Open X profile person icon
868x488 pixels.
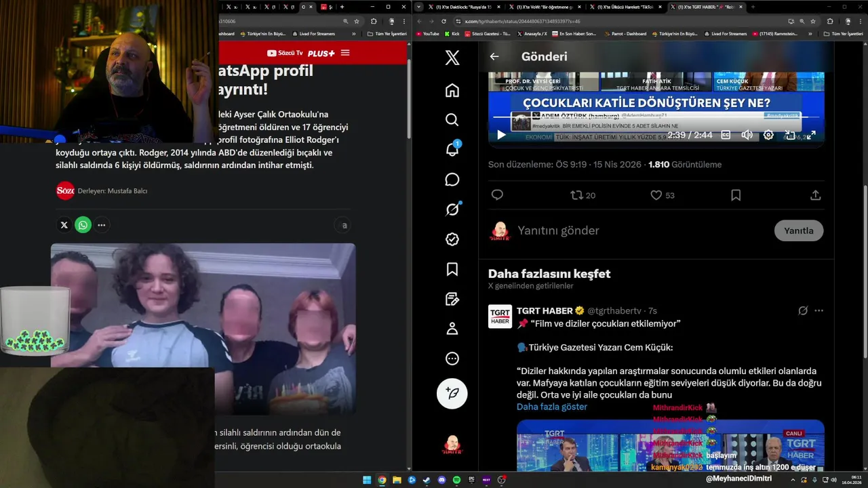tap(452, 329)
